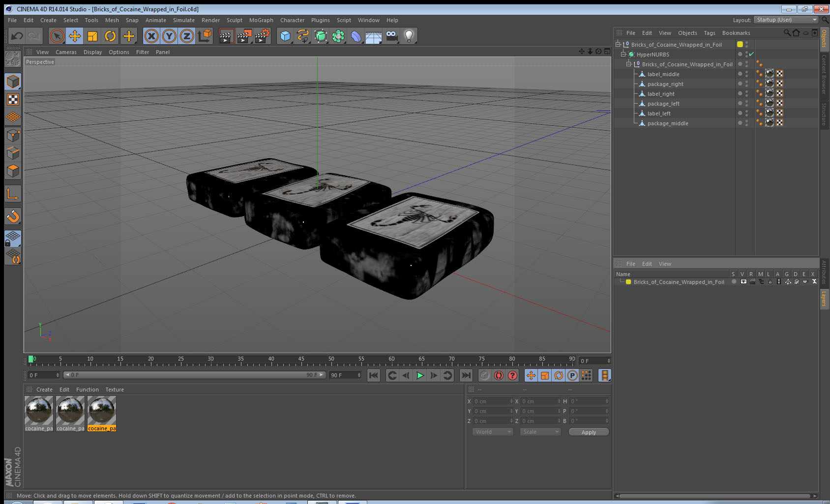Viewport: 830px width, 504px height.
Task: Open the Simulate menu
Action: (x=183, y=20)
